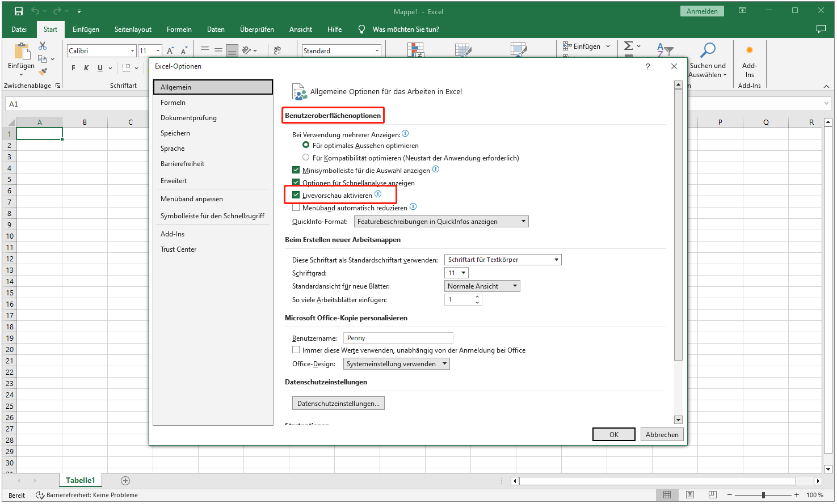Open Standard number format dropdown
The image size is (837, 504).
tap(377, 51)
